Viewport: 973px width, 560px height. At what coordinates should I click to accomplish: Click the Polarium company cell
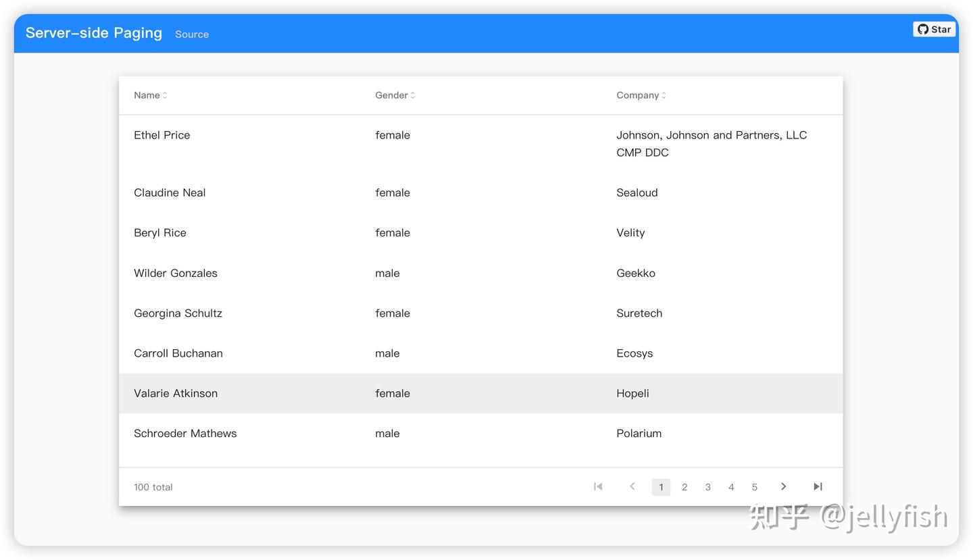[639, 434]
